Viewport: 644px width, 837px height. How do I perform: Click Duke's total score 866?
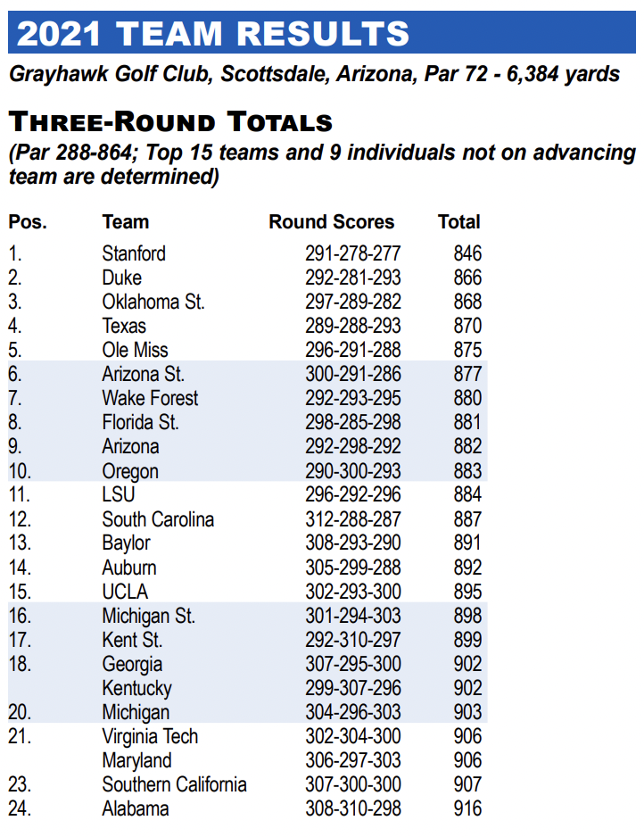tap(466, 278)
